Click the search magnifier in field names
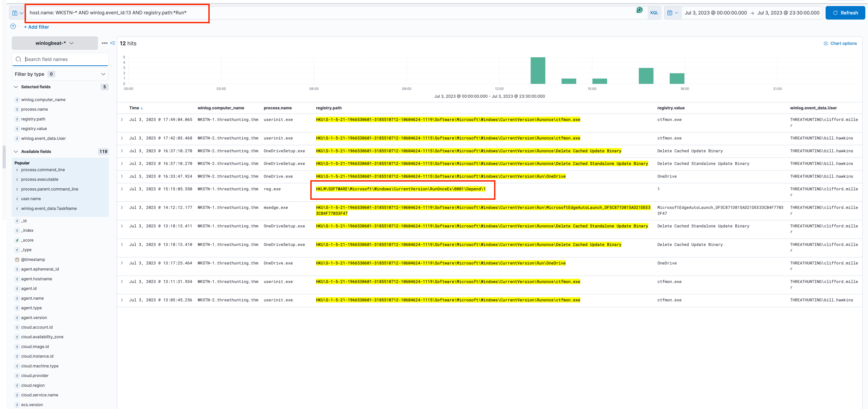The width and height of the screenshot is (868, 409). point(19,59)
